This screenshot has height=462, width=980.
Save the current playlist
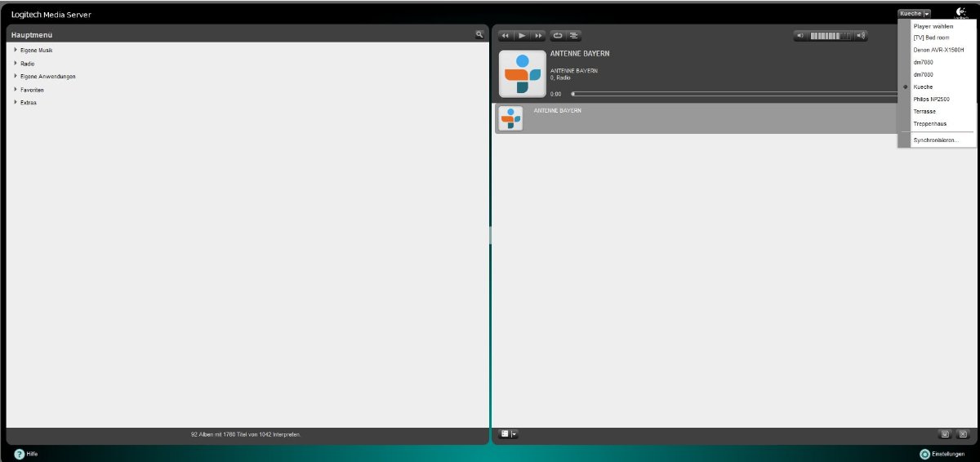(x=945, y=434)
